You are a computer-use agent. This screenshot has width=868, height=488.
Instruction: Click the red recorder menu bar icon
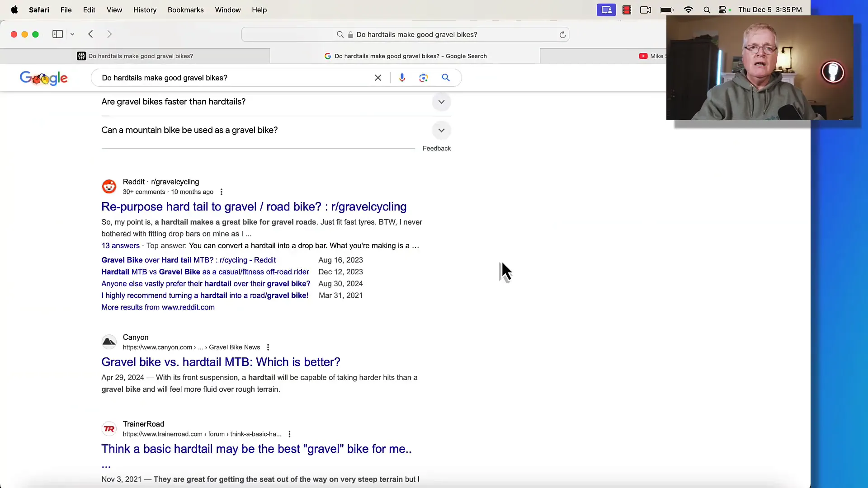tap(627, 9)
